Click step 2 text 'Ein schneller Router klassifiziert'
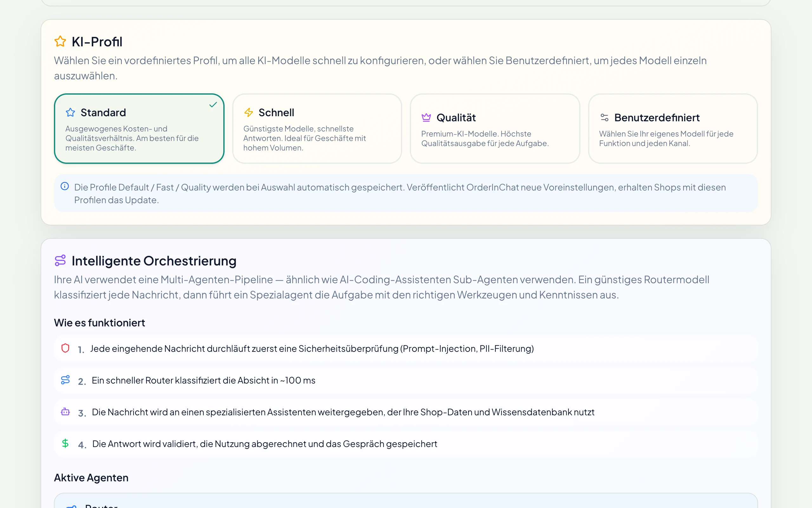 point(204,380)
